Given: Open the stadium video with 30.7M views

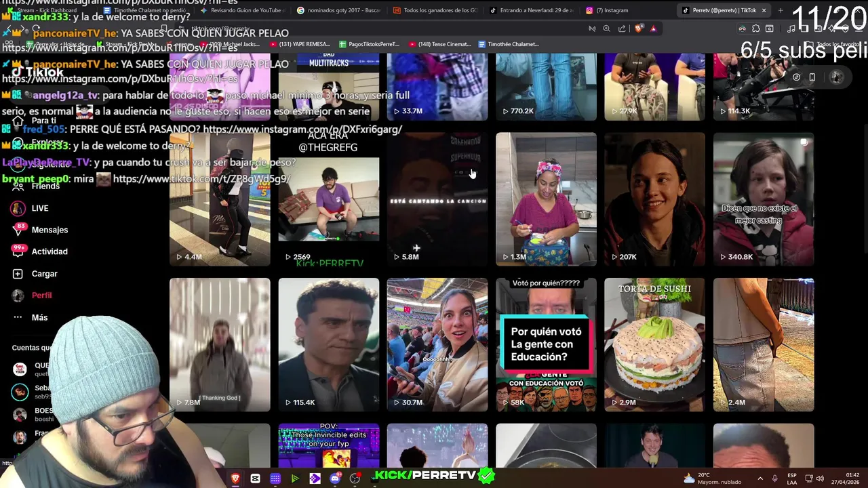Looking at the screenshot, I should pyautogui.click(x=437, y=344).
